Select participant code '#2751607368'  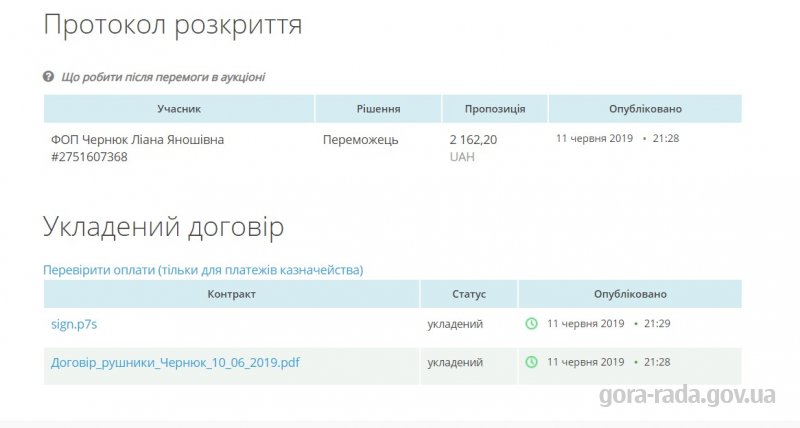(89, 157)
